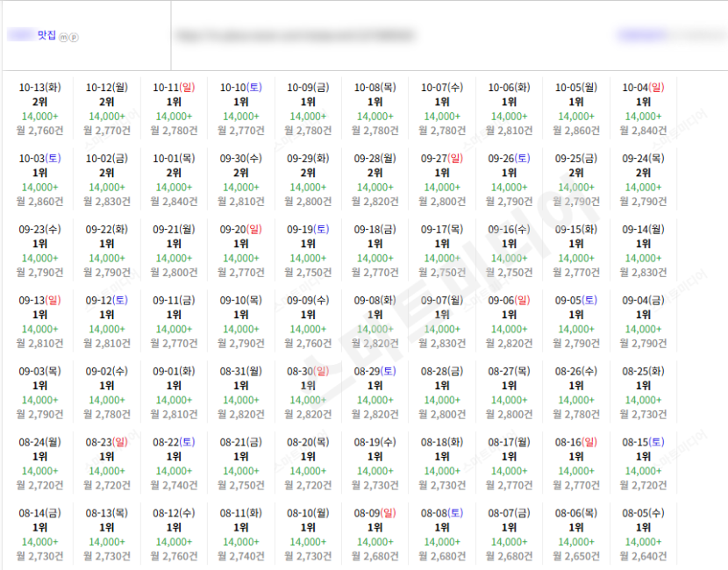Select the 10-09(금) date label
Screen dimensions: 728x570
coord(308,88)
